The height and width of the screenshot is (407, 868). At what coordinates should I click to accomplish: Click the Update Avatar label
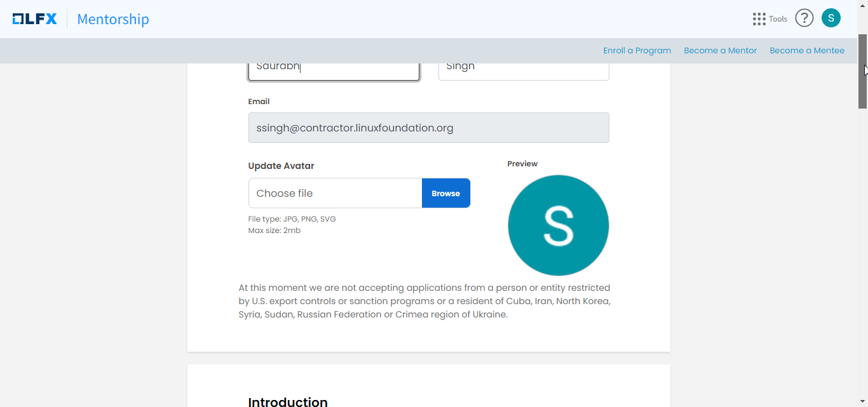click(x=281, y=166)
